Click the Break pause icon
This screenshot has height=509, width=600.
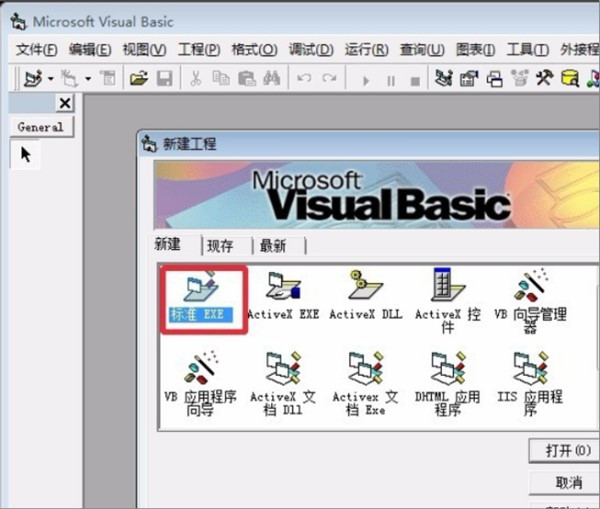(x=391, y=81)
